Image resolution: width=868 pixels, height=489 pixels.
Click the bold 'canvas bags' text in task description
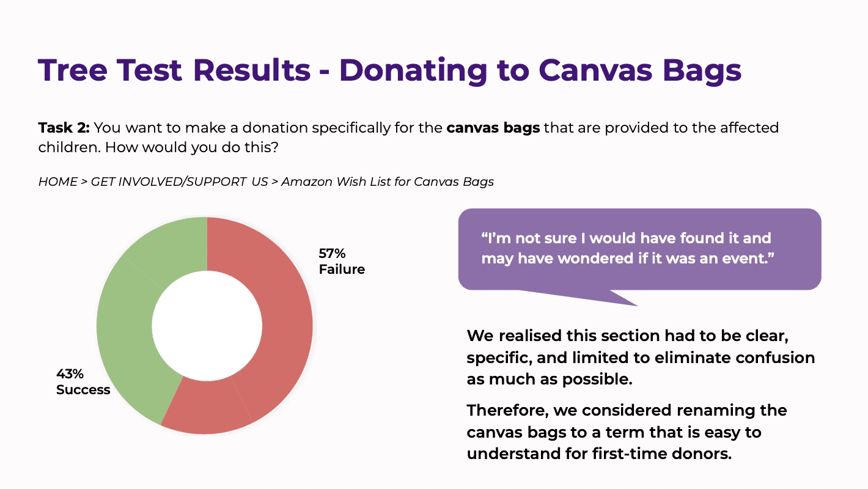click(x=493, y=128)
